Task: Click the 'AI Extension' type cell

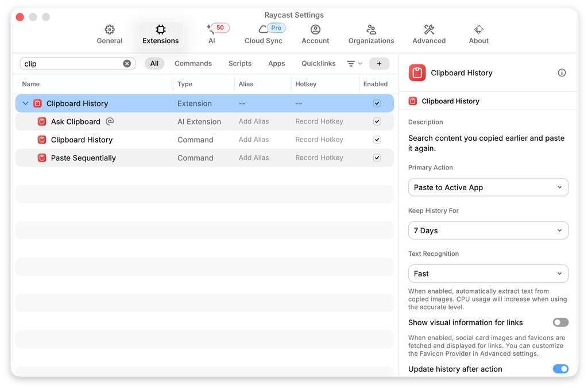Action: tap(199, 122)
